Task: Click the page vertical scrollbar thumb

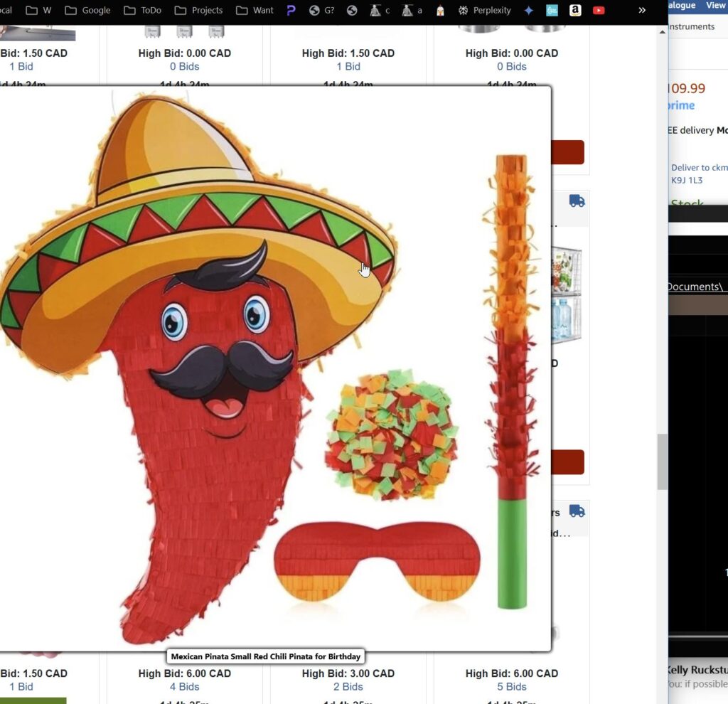Action: (662, 462)
